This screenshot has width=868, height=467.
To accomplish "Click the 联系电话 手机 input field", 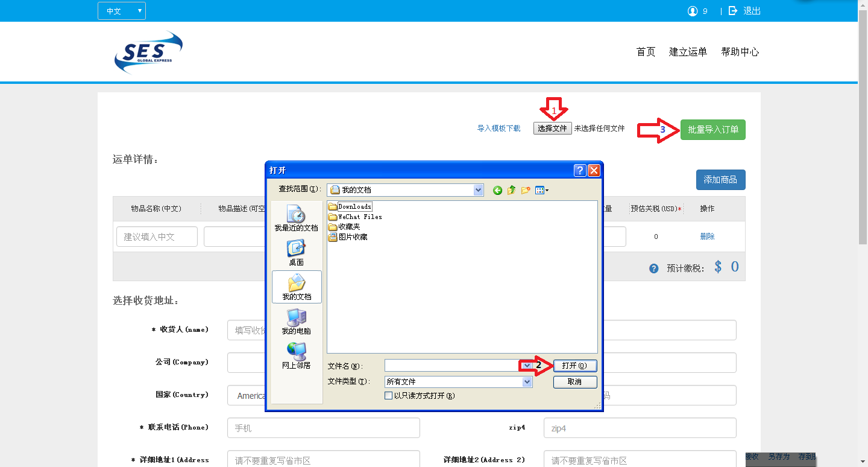I will click(x=323, y=428).
